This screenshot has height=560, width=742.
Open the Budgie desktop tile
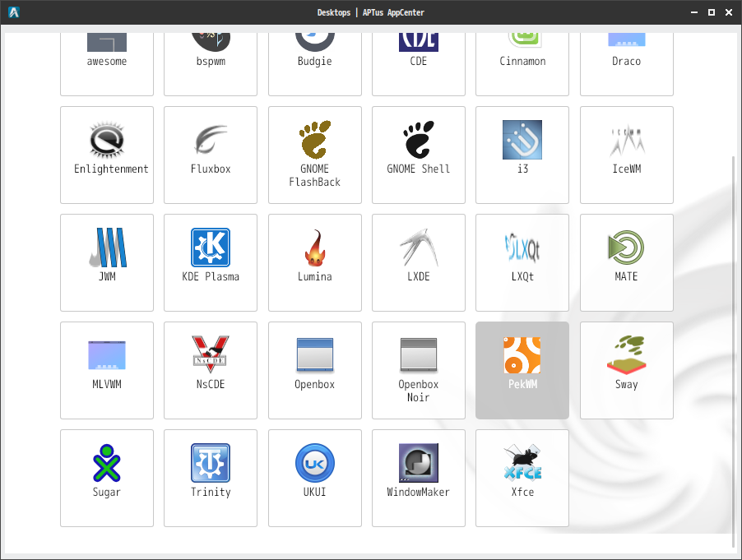pyautogui.click(x=315, y=62)
